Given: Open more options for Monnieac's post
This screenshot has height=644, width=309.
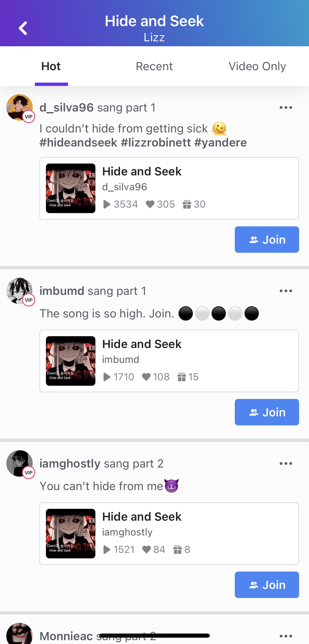Looking at the screenshot, I should point(286,636).
